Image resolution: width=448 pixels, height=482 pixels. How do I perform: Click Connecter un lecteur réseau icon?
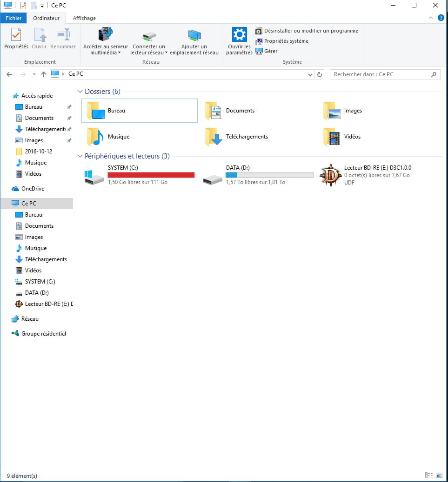click(149, 36)
